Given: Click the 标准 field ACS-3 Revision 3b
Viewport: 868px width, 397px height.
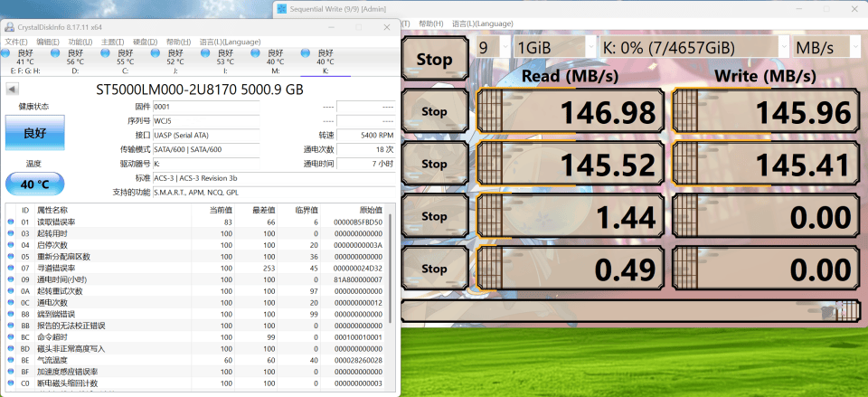Looking at the screenshot, I should click(273, 178).
